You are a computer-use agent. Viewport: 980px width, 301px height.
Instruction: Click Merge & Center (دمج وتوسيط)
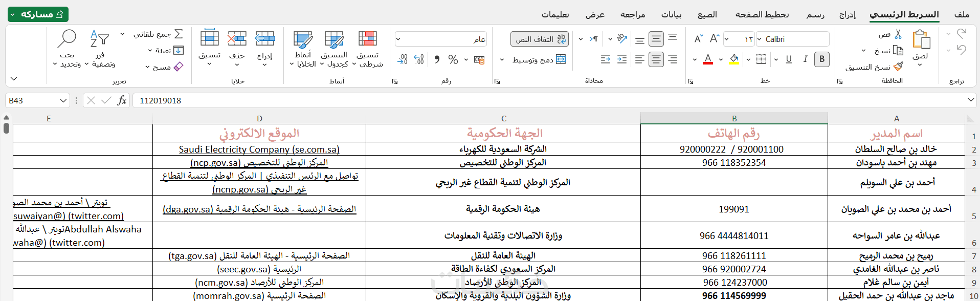coord(539,60)
